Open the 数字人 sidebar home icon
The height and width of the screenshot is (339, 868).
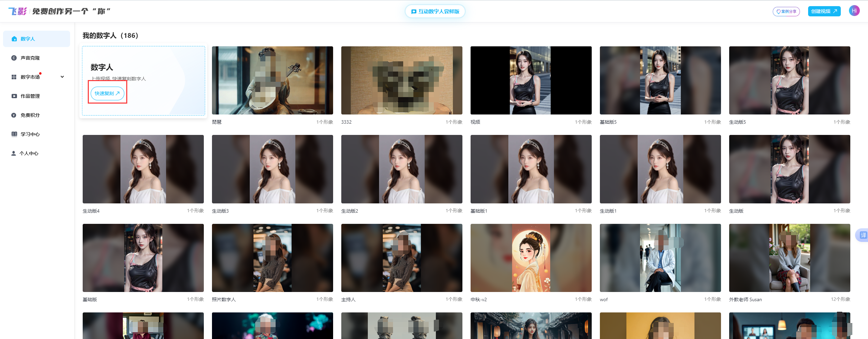coord(14,39)
